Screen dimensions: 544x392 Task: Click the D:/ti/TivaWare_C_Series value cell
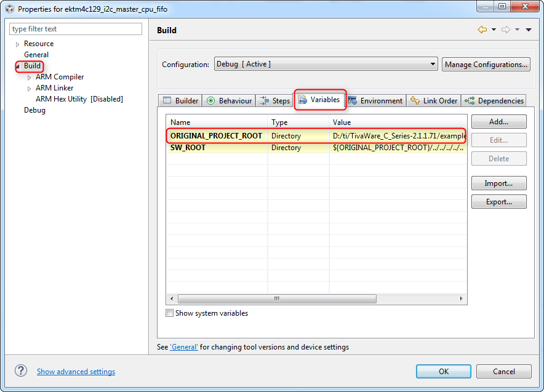[x=398, y=135]
